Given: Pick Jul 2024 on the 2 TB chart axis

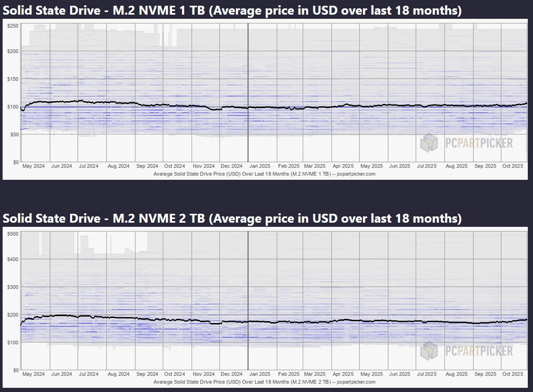Looking at the screenshot, I should (89, 374).
